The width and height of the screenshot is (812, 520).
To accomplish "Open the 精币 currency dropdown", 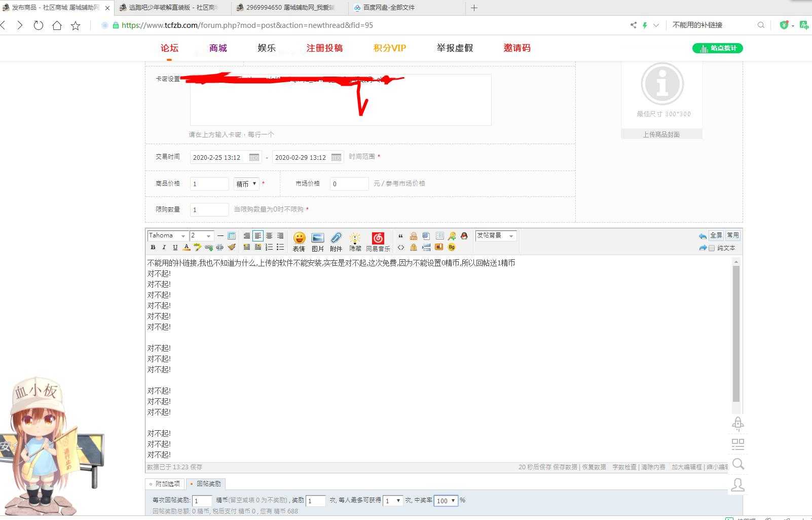I will pyautogui.click(x=246, y=184).
